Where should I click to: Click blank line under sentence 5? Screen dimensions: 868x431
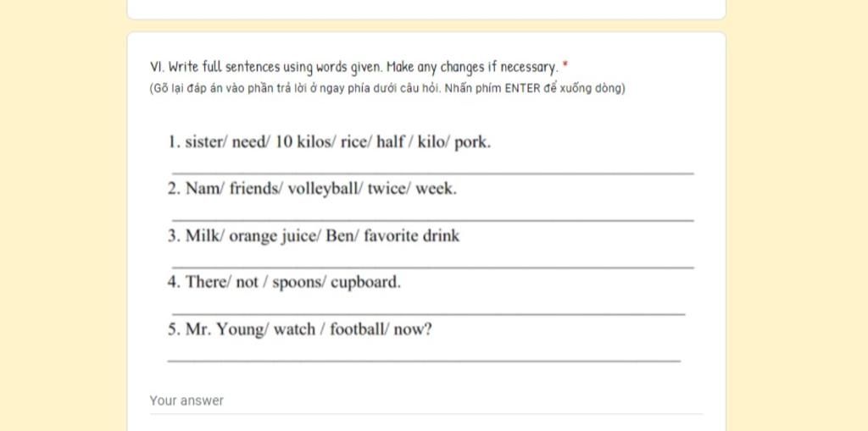424,361
